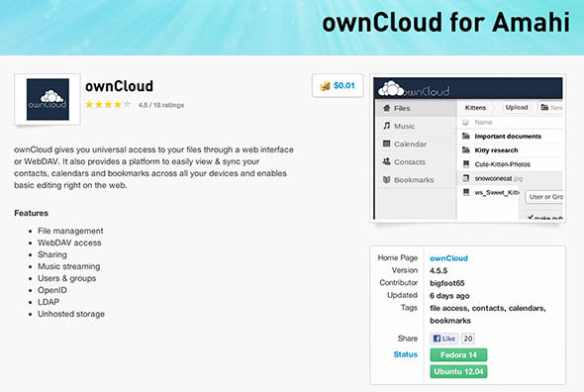Viewport: 584px width, 392px height.
Task: Select Files in screenshot sidebar
Action: pyautogui.click(x=416, y=108)
